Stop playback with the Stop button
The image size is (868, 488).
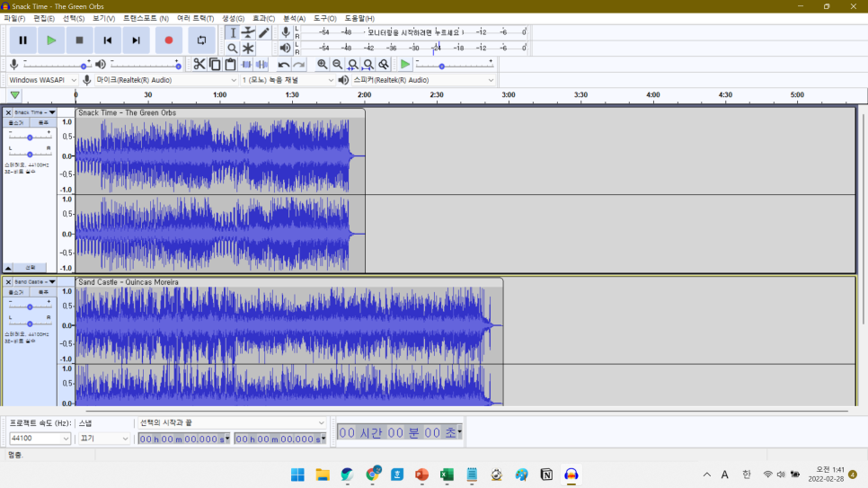tap(79, 40)
